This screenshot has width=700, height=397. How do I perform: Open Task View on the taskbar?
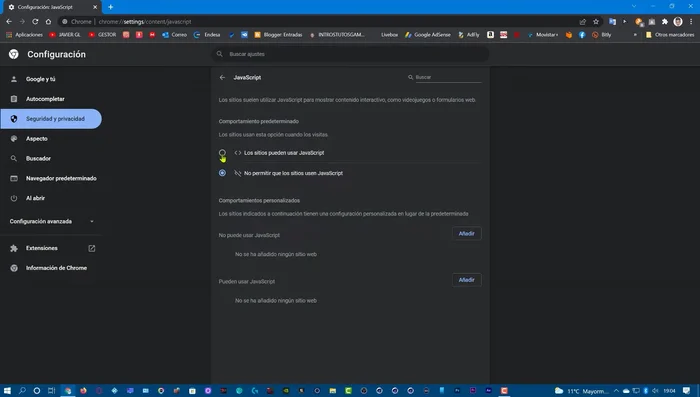pos(52,391)
